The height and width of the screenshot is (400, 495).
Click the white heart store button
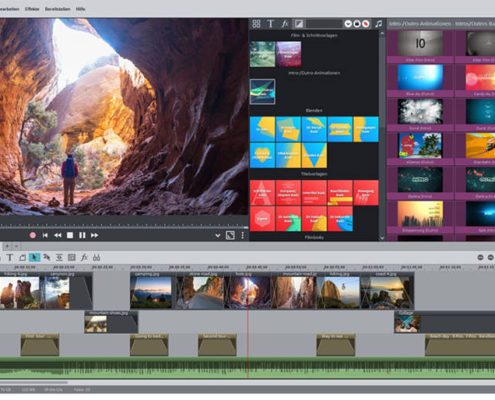tap(348, 24)
